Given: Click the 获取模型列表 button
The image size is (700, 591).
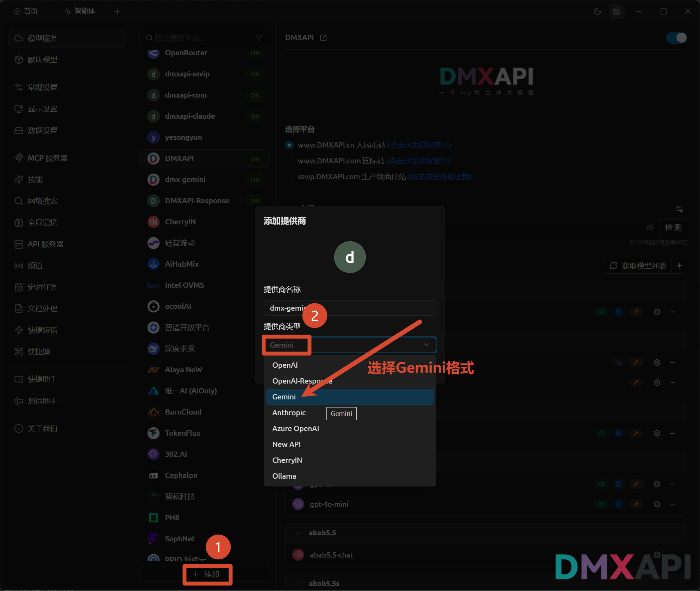Looking at the screenshot, I should pos(638,266).
